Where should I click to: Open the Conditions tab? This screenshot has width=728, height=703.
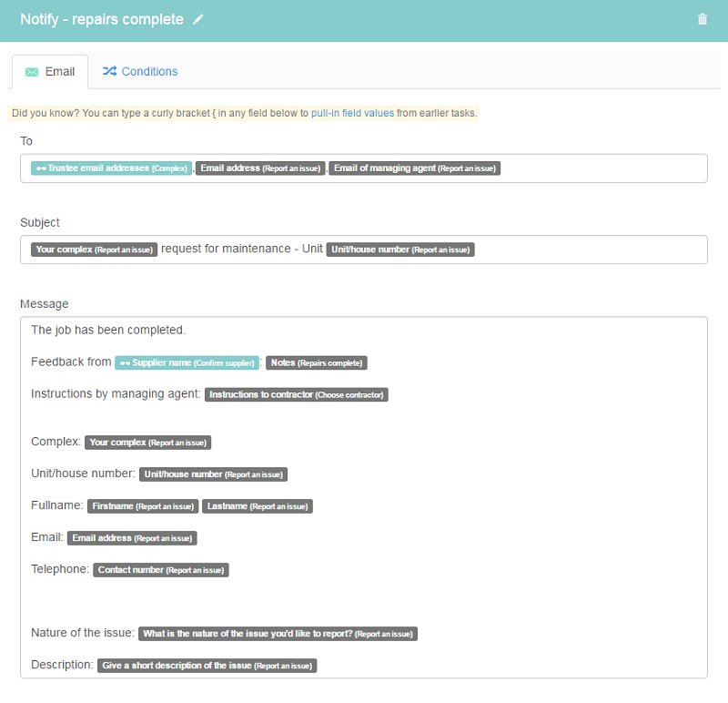click(x=140, y=72)
